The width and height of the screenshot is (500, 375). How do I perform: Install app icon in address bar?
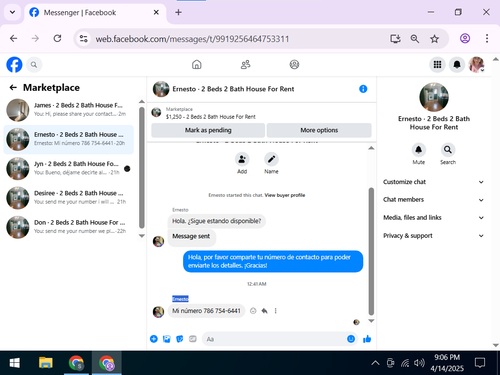(395, 39)
